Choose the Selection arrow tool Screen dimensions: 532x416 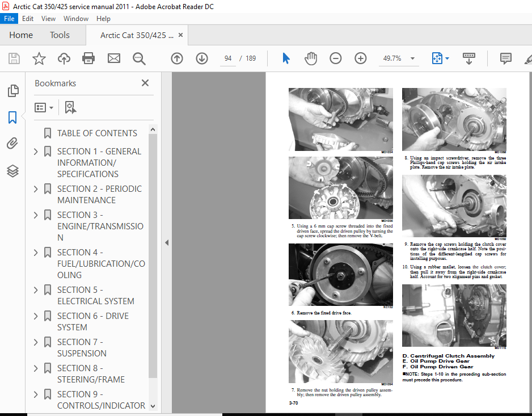286,58
